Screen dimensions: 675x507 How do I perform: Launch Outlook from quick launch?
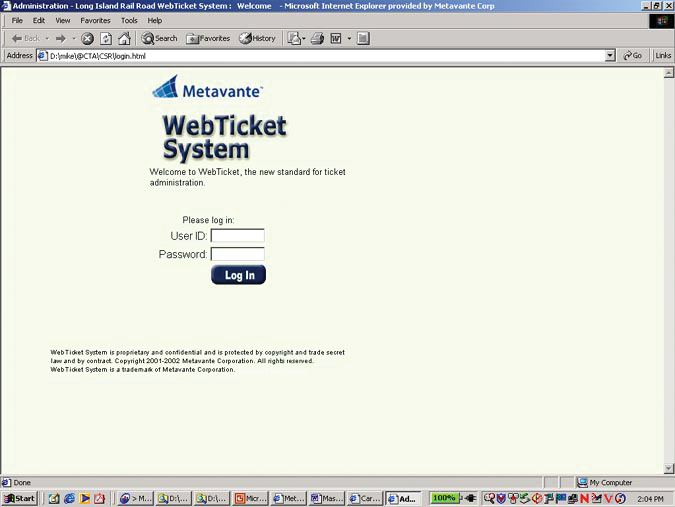tap(54, 498)
